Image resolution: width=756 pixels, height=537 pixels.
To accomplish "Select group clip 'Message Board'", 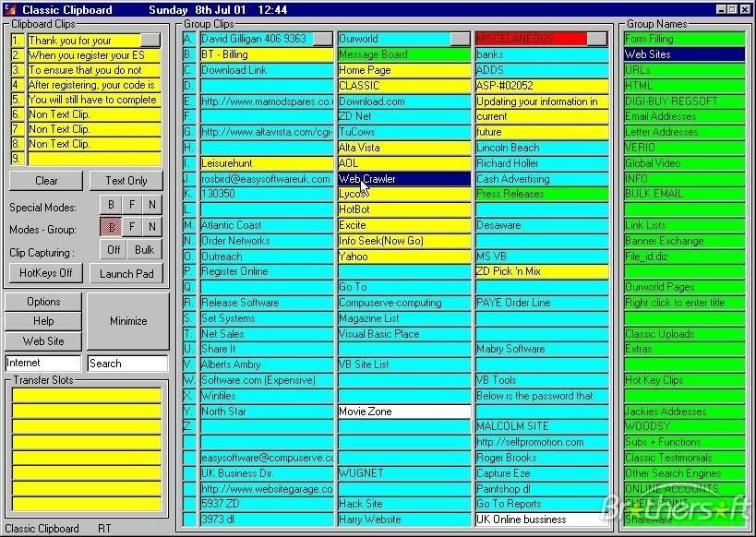I will pos(404,54).
